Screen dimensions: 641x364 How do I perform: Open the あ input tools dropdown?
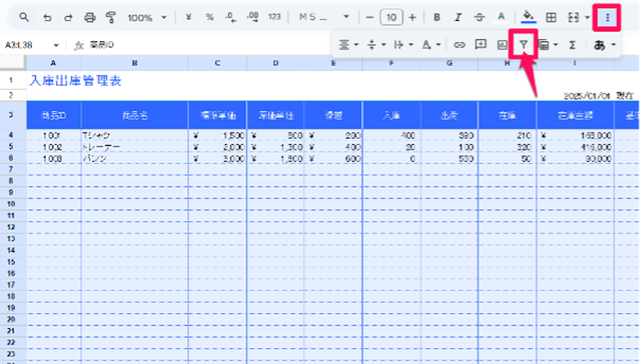pos(604,45)
